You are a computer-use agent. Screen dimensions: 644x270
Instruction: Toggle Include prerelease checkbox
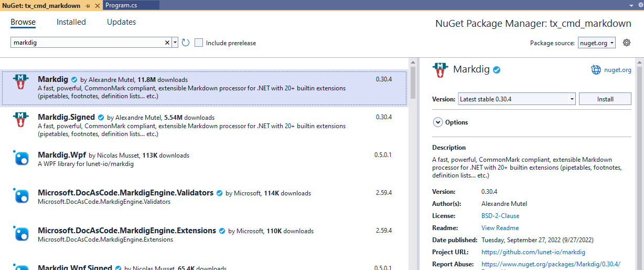pyautogui.click(x=199, y=43)
